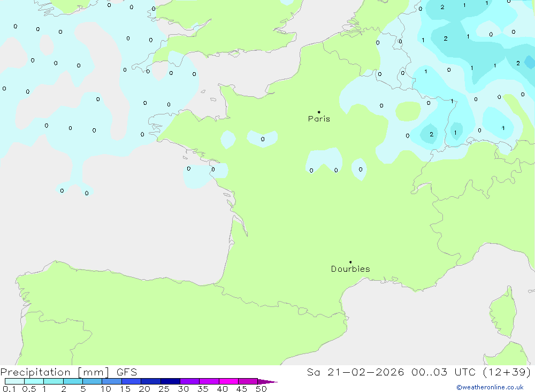Viewport: 535px width, 392px height.
Task: Click the '(12+39)' forecast run text
Action: point(507,372)
